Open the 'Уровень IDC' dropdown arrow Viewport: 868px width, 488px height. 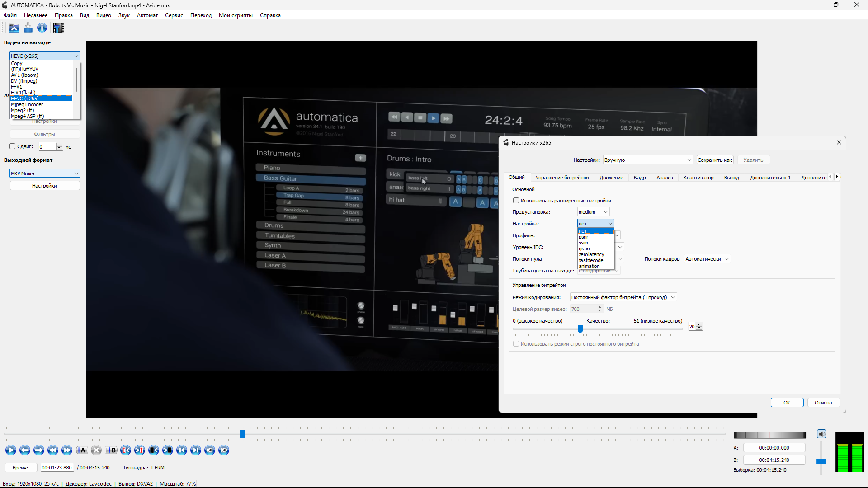click(620, 247)
